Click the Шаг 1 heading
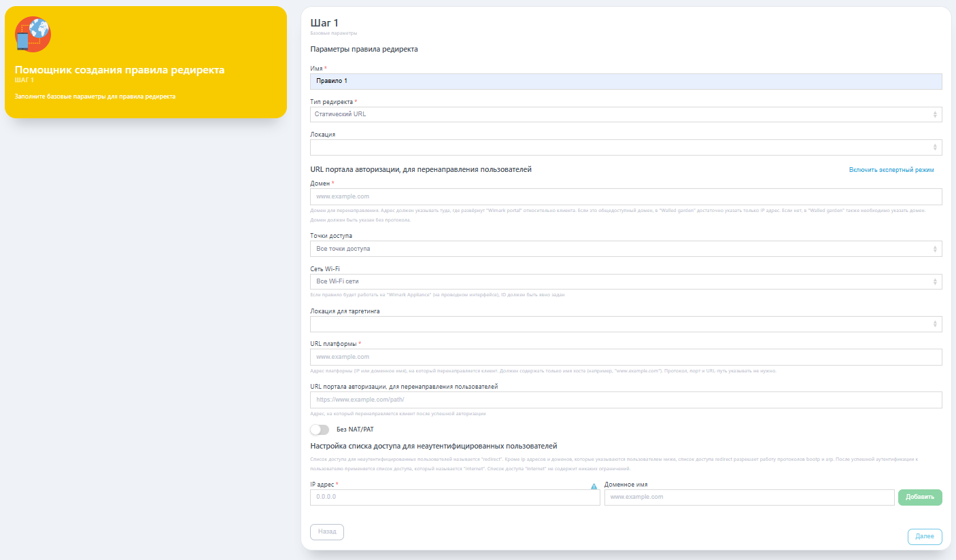This screenshot has width=956, height=560. coord(324,23)
